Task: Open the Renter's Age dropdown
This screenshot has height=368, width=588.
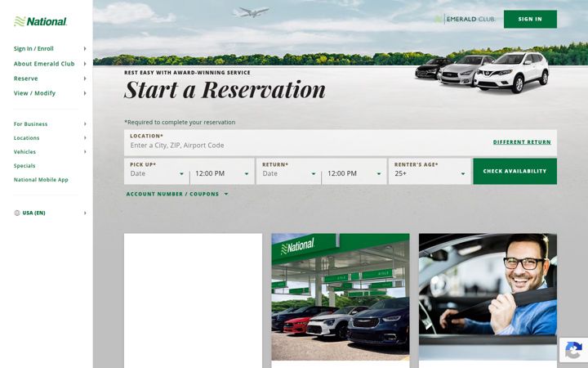Action: pyautogui.click(x=430, y=173)
